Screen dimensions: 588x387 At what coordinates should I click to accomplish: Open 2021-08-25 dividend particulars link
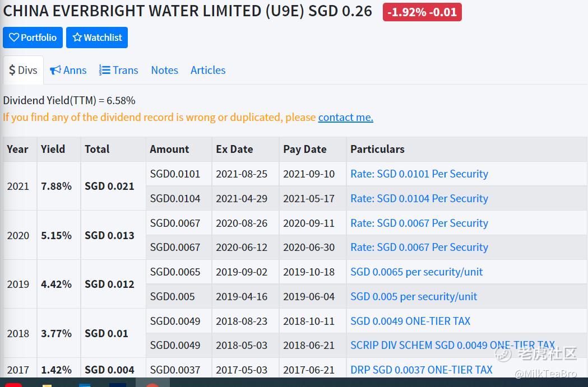point(419,174)
